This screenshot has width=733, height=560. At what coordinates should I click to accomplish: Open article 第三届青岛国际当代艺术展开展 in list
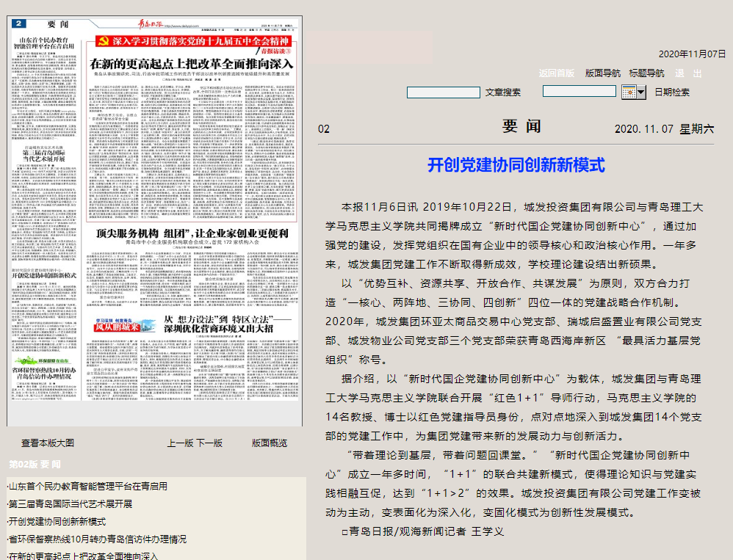pyautogui.click(x=71, y=504)
